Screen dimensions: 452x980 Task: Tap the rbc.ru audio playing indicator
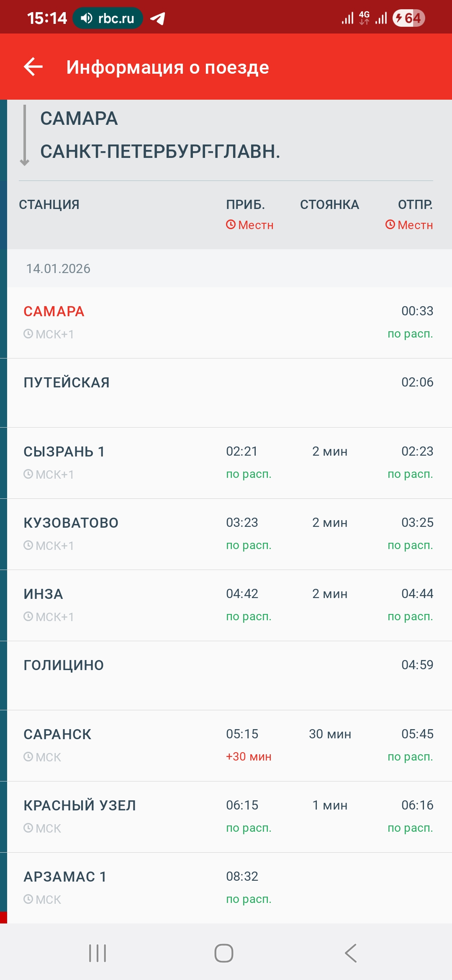[x=108, y=18]
